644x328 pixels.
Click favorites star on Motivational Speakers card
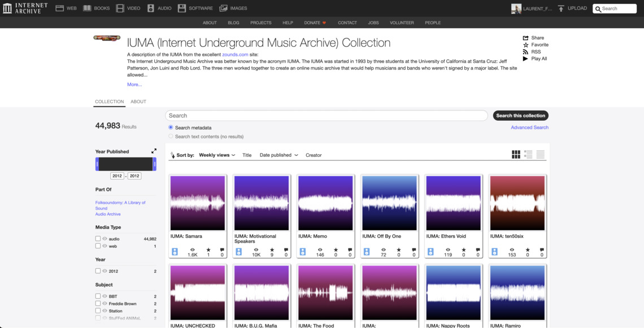coord(272,250)
